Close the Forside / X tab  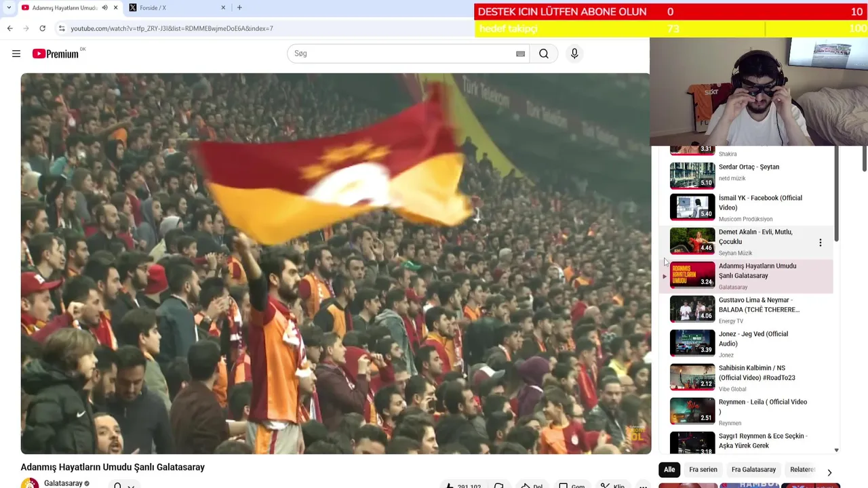pyautogui.click(x=223, y=7)
